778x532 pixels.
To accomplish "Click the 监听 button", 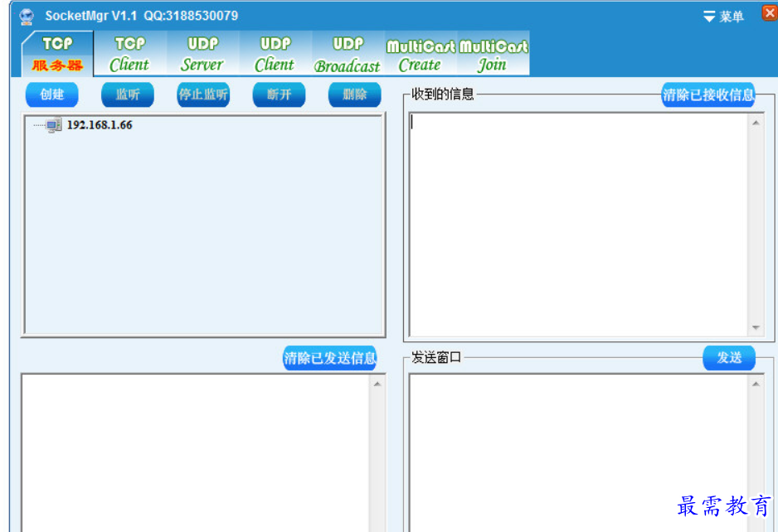I will coord(128,94).
